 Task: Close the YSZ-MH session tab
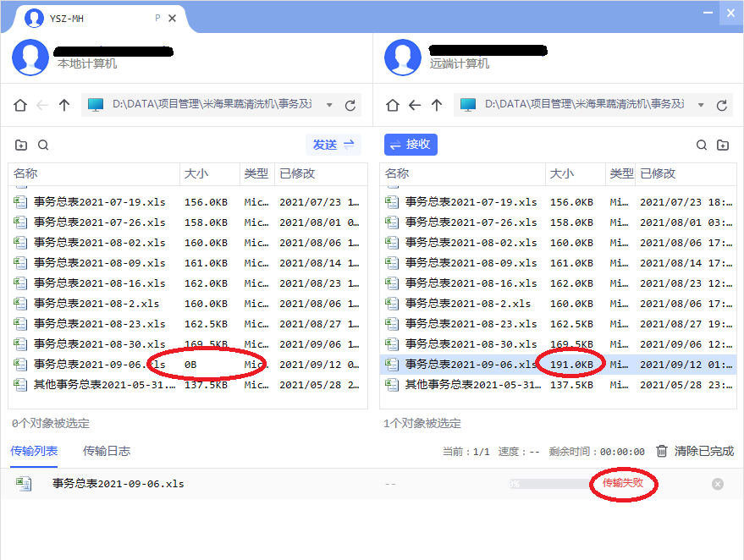pos(172,18)
